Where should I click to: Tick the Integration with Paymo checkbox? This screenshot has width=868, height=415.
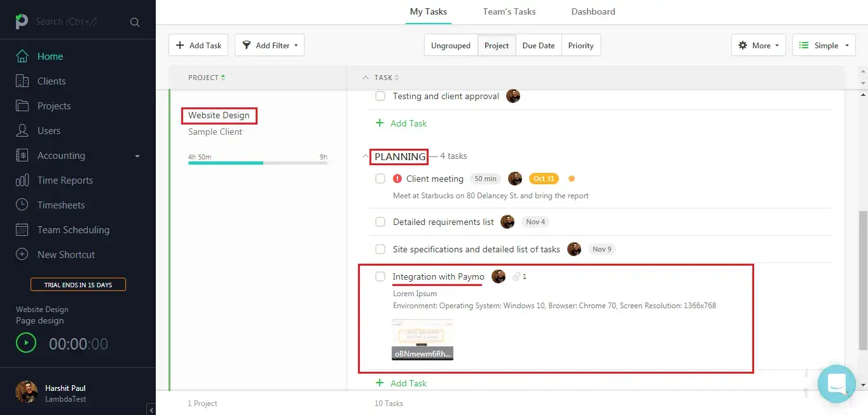pyautogui.click(x=380, y=276)
